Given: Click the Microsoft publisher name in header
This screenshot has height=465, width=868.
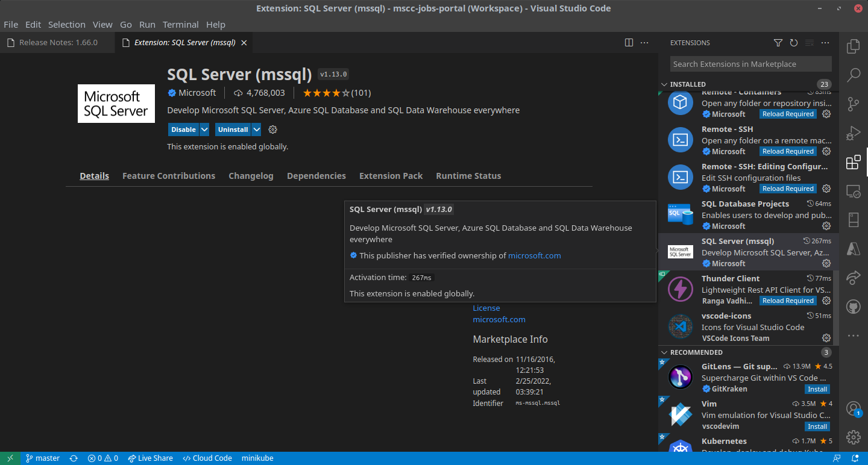Looking at the screenshot, I should pos(197,93).
